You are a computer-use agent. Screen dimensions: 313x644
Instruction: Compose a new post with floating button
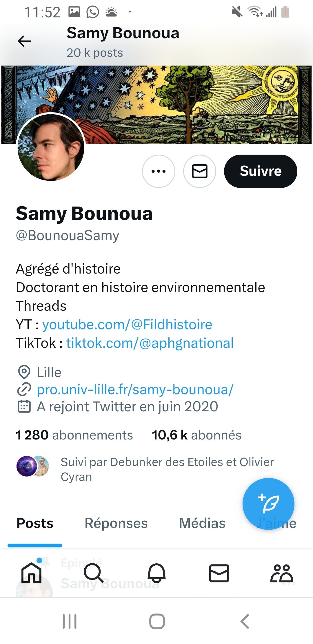[x=268, y=504]
